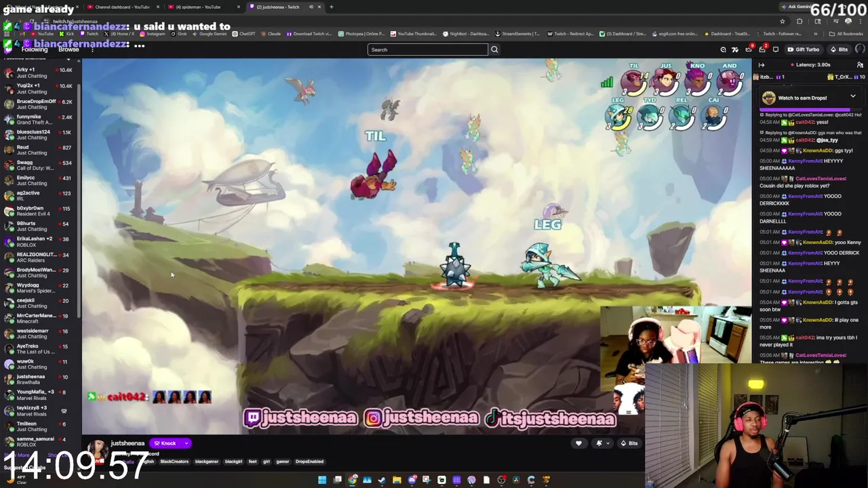Click the Gift Turbo button
The height and width of the screenshot is (488, 868).
click(x=803, y=49)
